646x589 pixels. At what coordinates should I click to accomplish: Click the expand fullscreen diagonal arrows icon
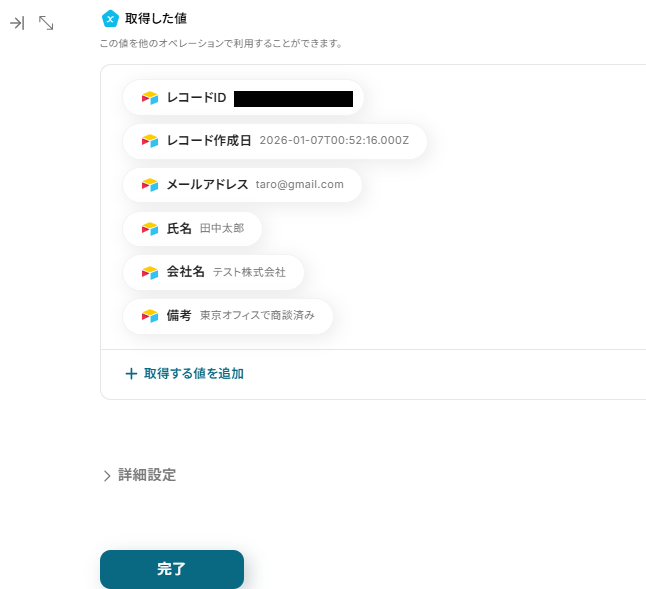(x=46, y=23)
